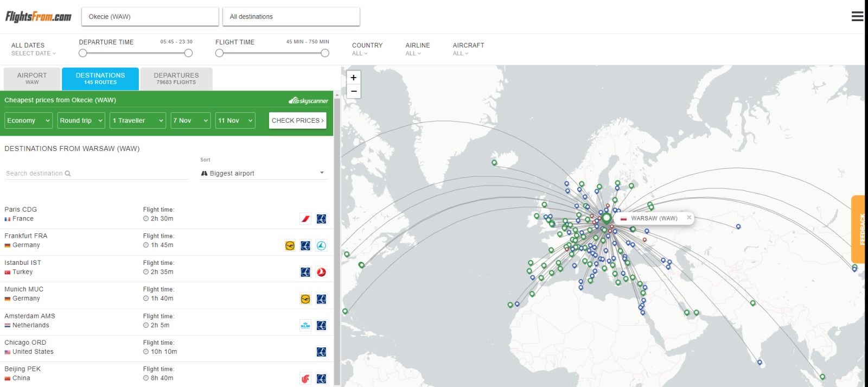Image resolution: width=868 pixels, height=387 pixels.
Task: Open the hamburger menu icon
Action: [857, 16]
